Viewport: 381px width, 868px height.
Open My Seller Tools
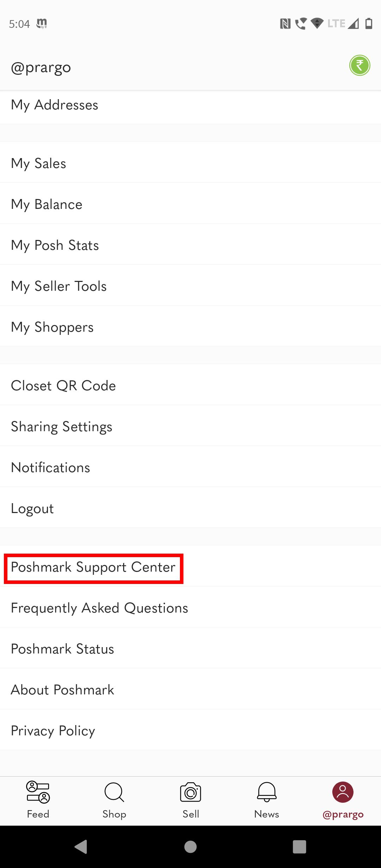59,286
